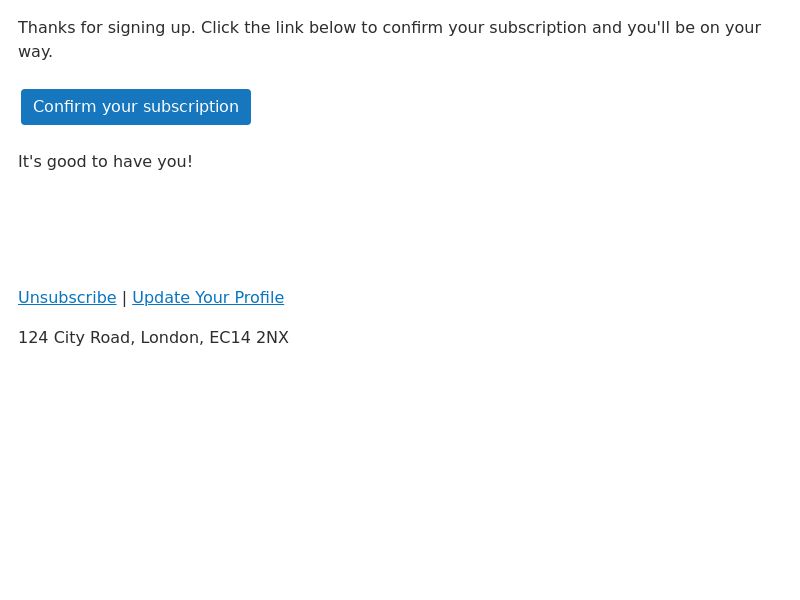Click the EC14 2NX postcode text
800x600 pixels.
click(x=249, y=337)
